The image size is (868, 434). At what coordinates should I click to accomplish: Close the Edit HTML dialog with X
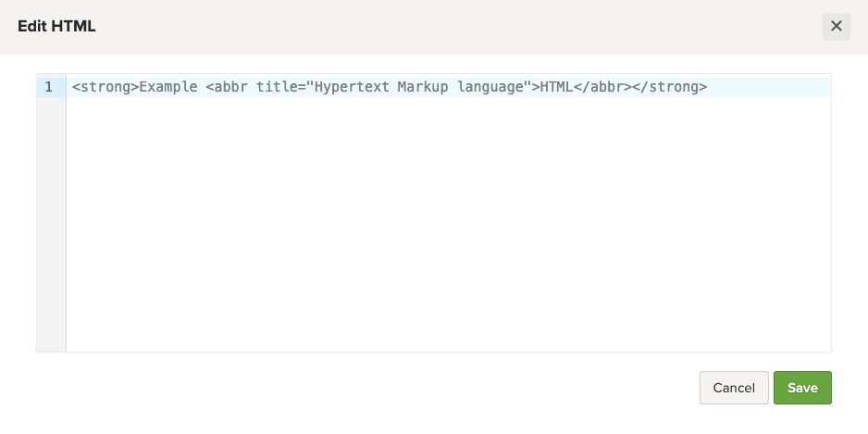836,26
